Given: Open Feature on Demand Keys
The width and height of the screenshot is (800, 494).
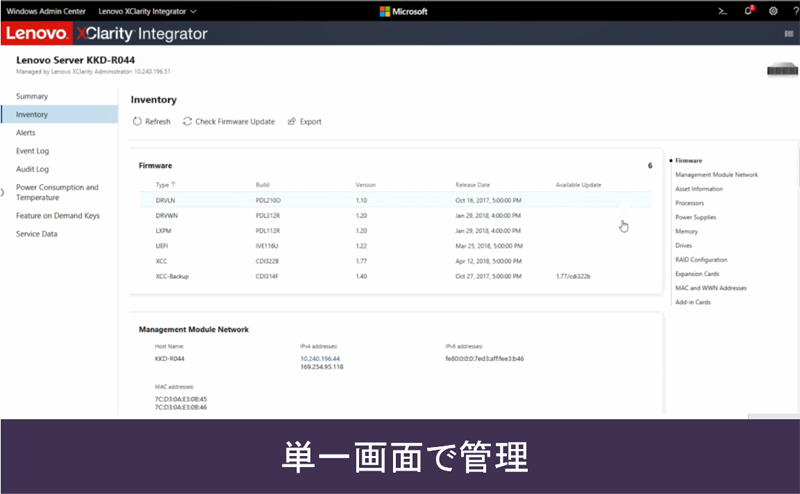Looking at the screenshot, I should [58, 216].
